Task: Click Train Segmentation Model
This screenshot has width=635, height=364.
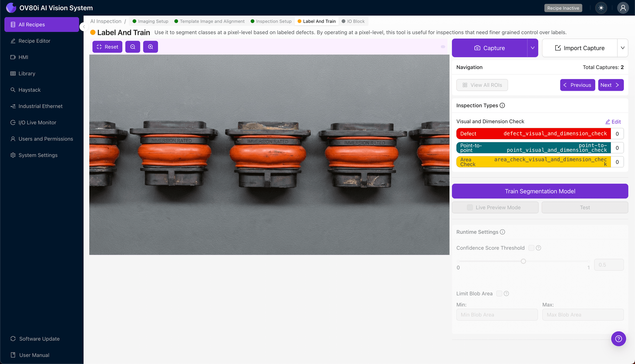Action: click(540, 191)
